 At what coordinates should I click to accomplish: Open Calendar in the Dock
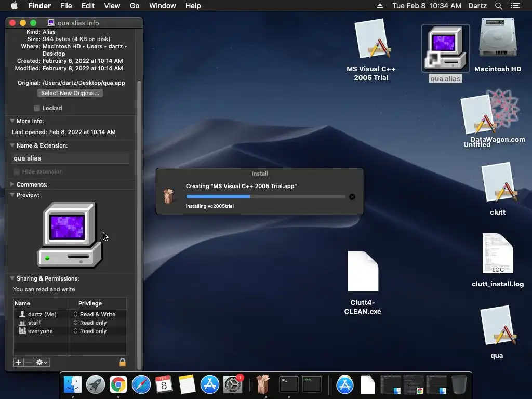click(x=164, y=384)
